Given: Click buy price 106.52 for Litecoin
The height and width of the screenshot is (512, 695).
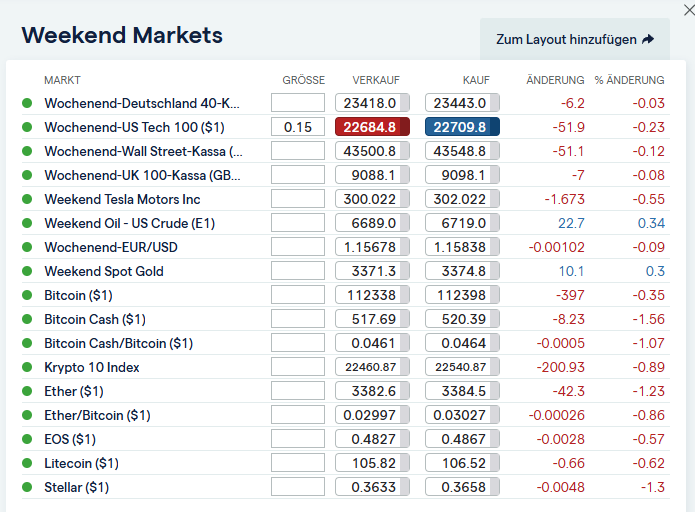Looking at the screenshot, I should point(462,462).
